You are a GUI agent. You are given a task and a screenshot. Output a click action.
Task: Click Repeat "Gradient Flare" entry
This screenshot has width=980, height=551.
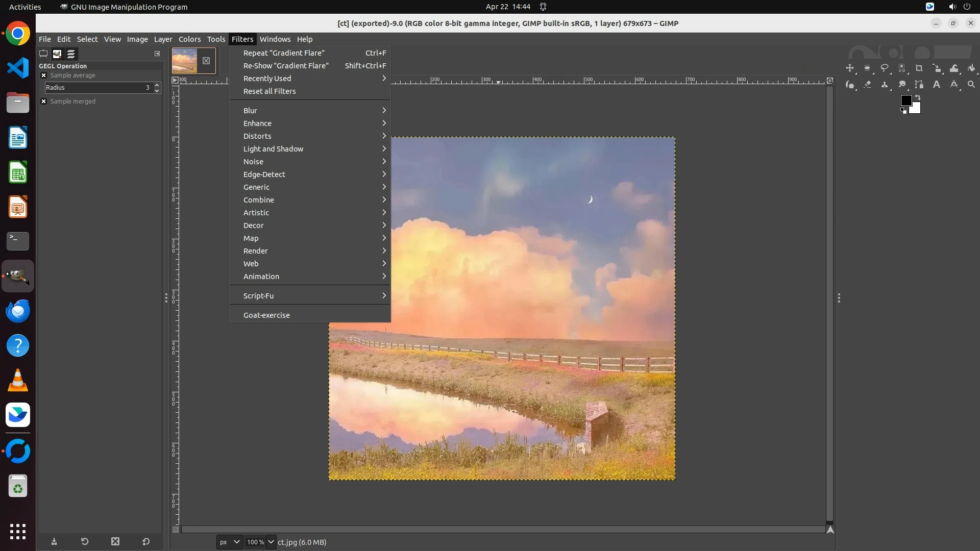tap(284, 53)
